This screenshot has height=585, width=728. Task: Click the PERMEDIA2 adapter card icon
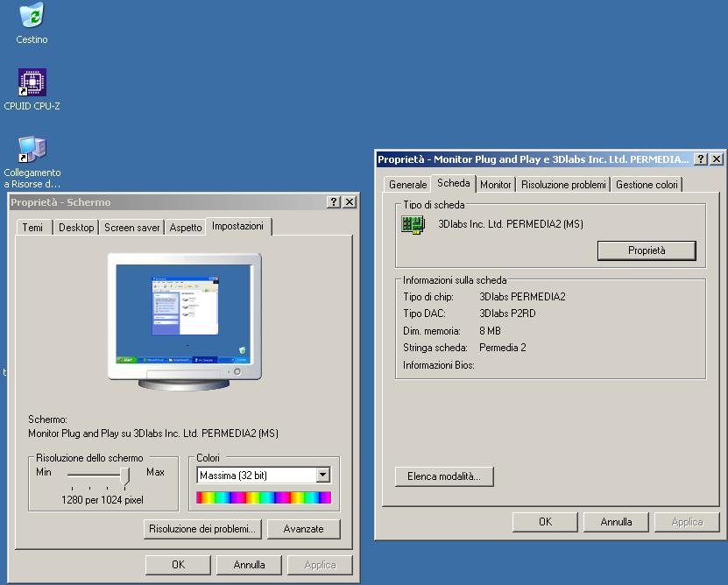tap(413, 225)
